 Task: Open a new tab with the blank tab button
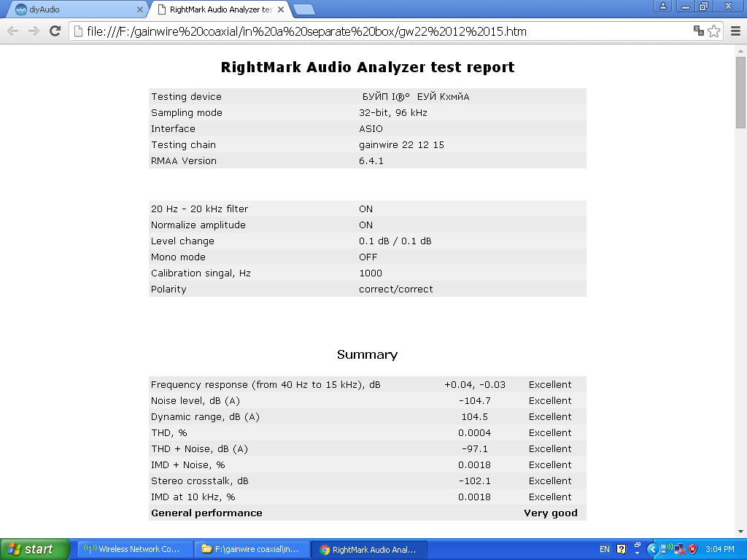[x=303, y=9]
